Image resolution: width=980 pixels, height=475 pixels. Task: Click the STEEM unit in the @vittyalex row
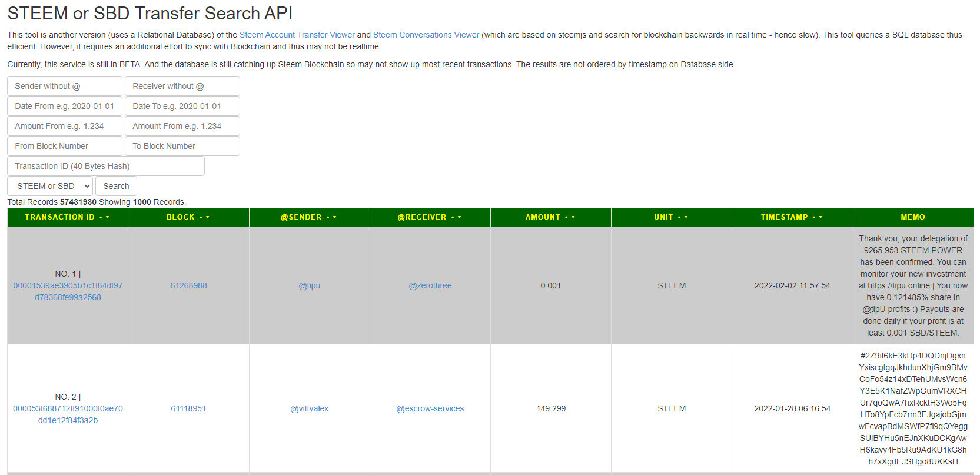tap(672, 408)
